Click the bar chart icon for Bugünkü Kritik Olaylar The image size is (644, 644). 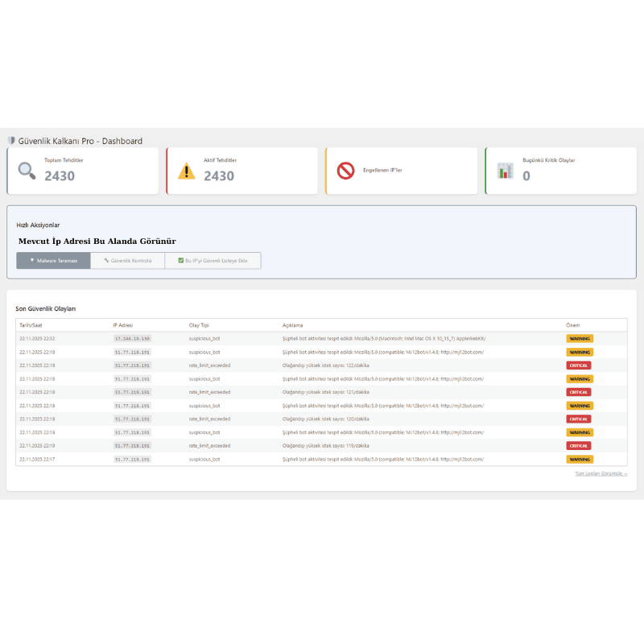pos(505,171)
